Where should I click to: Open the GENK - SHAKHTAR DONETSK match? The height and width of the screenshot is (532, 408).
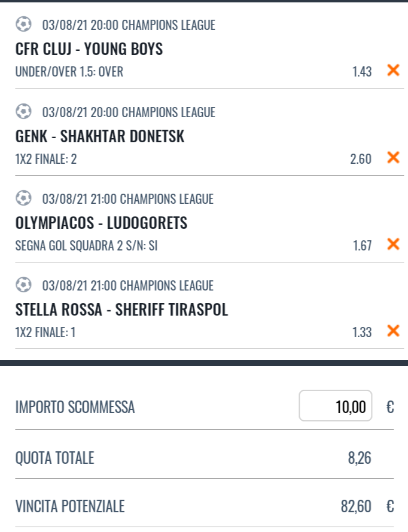tap(100, 136)
